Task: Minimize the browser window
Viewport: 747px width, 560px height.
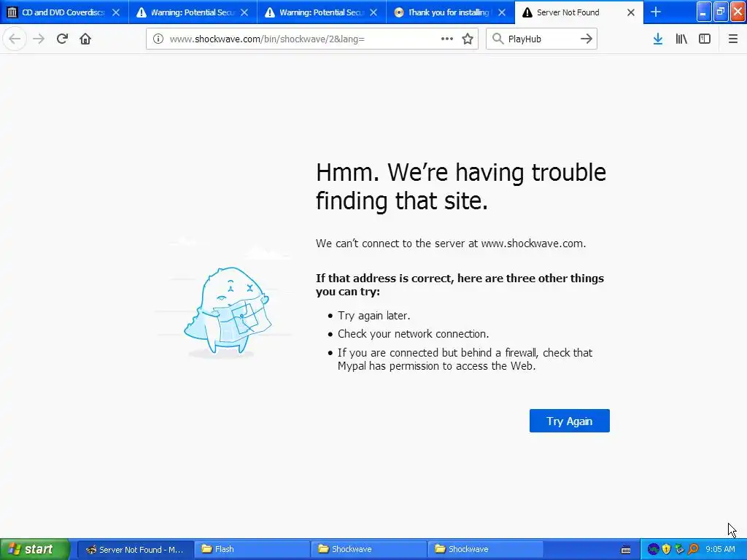Action: (x=704, y=12)
